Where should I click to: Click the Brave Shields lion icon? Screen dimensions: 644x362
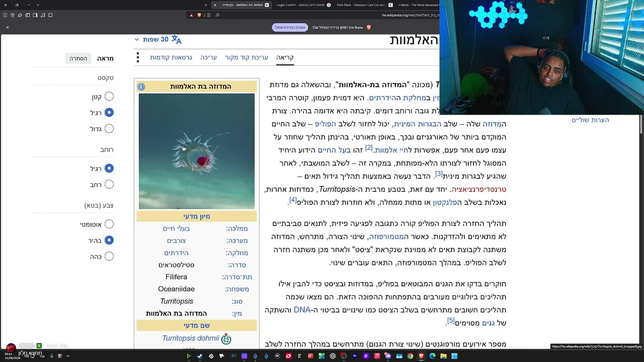pyautogui.click(x=199, y=15)
